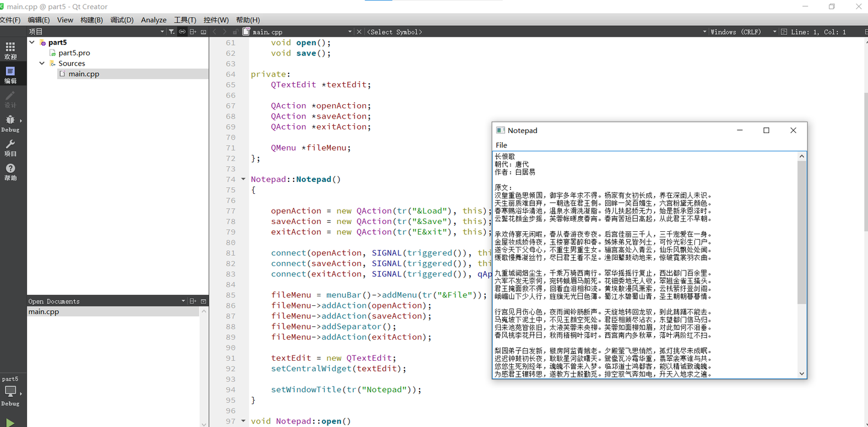Click inside the Notepad text edit area

(645, 265)
